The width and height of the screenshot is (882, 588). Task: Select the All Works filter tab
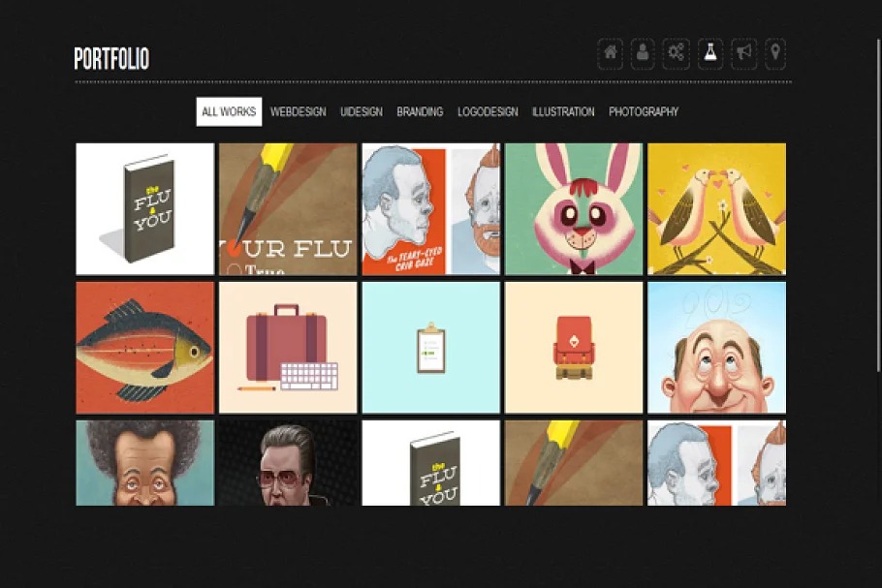click(x=229, y=111)
